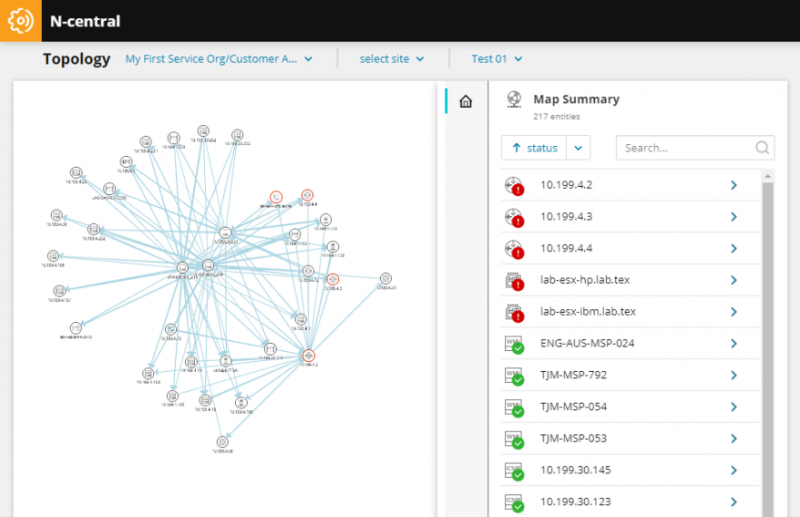Click the Map Summary heading
This screenshot has height=517, width=800.
click(x=577, y=99)
